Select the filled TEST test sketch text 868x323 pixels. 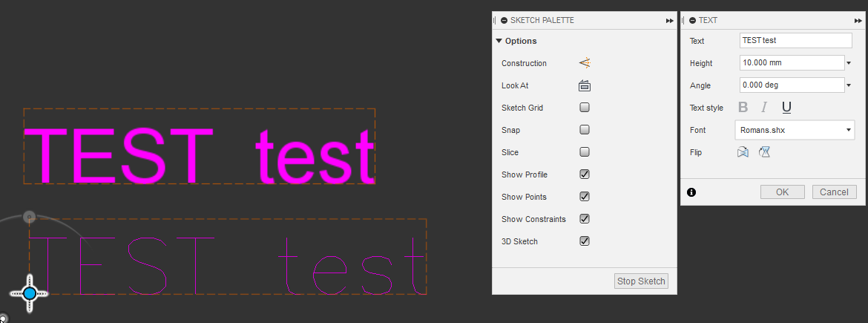pyautogui.click(x=200, y=155)
